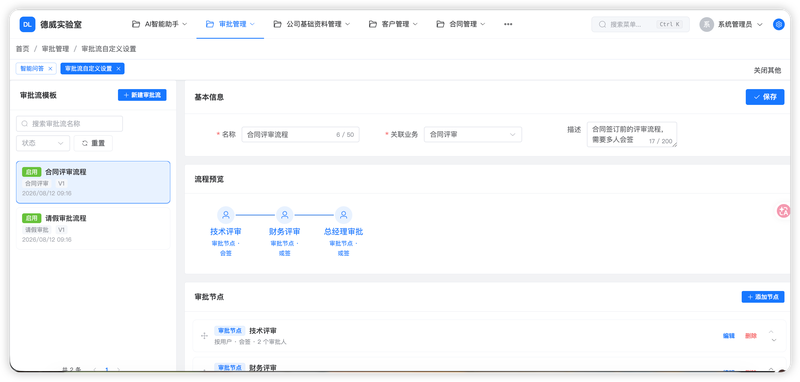Image resolution: width=800 pixels, height=382 pixels.
Task: Click the 名称 input showing 合同评审流程
Action: tap(300, 135)
